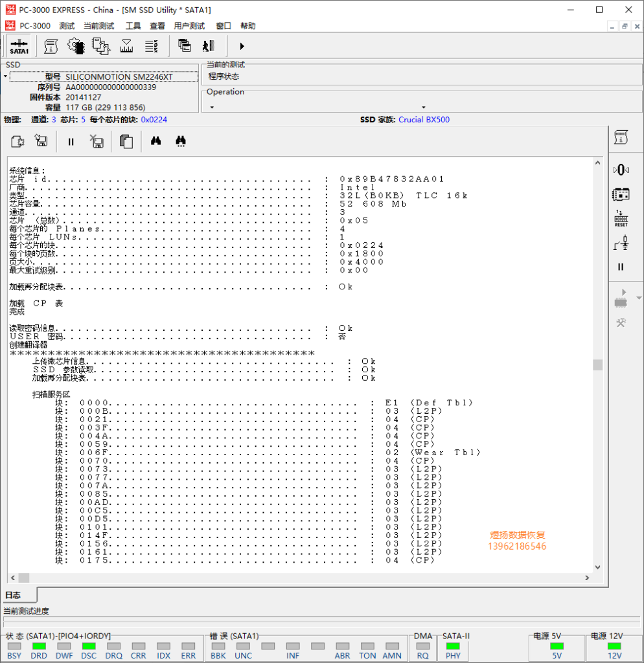Screen dimensions: 644x663
Task: Click the PHY SATA-II status indicator
Action: [453, 646]
